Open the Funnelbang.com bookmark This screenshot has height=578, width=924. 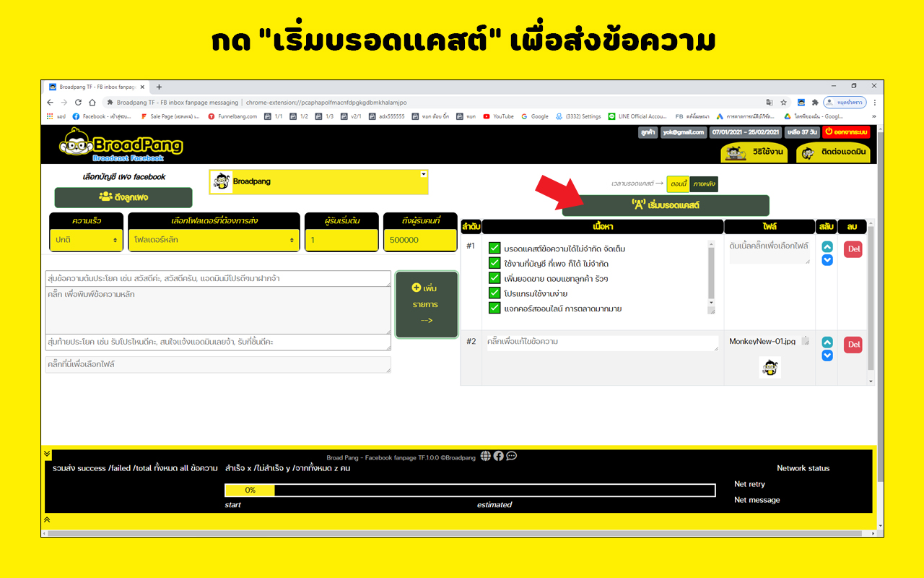(232, 116)
